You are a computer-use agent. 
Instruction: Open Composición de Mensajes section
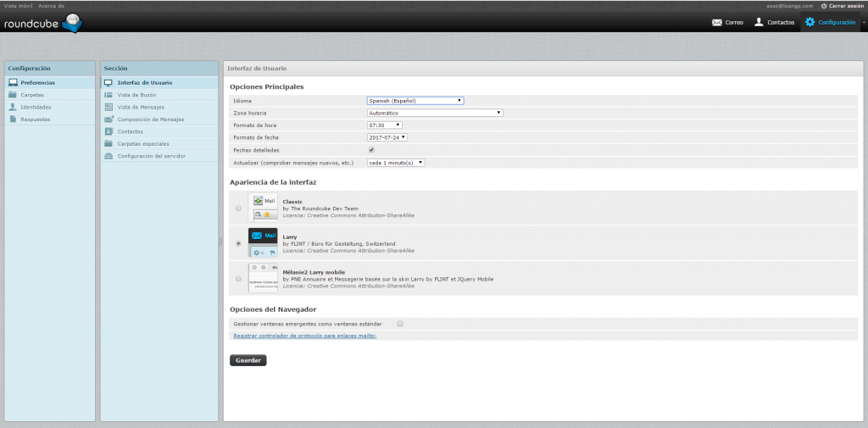(x=159, y=119)
